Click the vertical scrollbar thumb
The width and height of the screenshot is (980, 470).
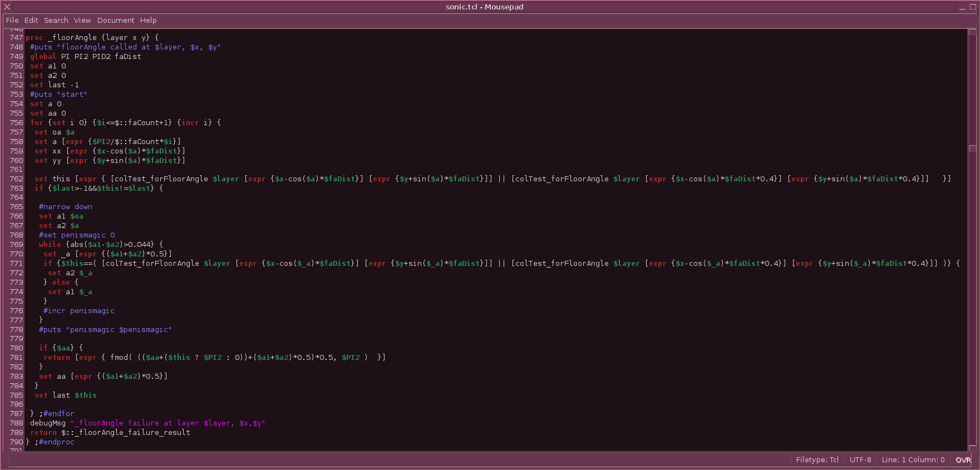point(973,149)
